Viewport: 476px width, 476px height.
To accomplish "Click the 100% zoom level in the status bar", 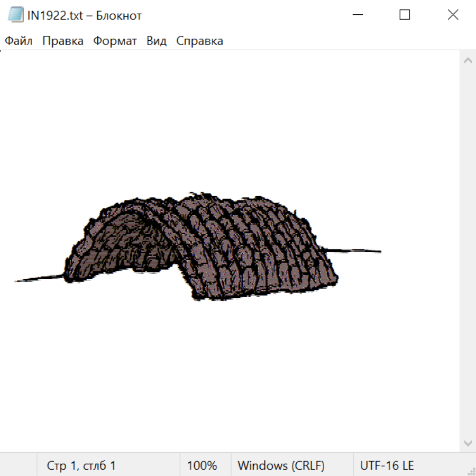I will click(x=202, y=465).
